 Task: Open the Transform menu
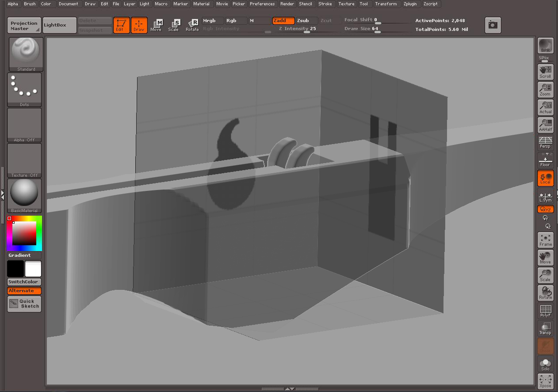pos(386,4)
